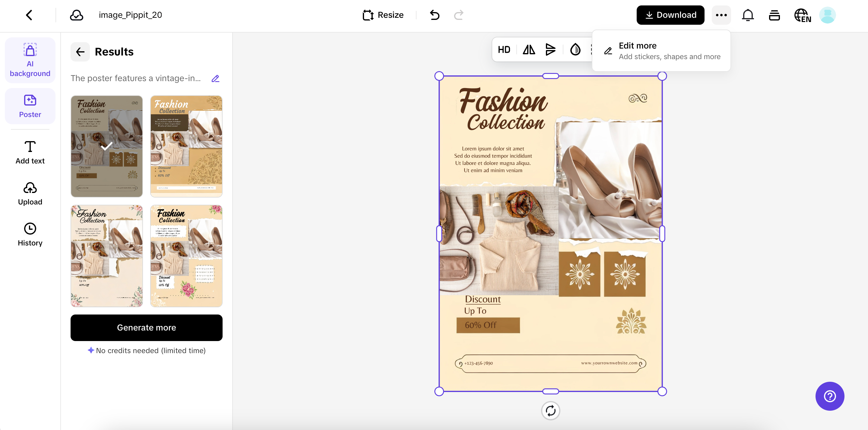Image resolution: width=868 pixels, height=430 pixels.
Task: Click the flip horizontal icon
Action: tap(529, 50)
